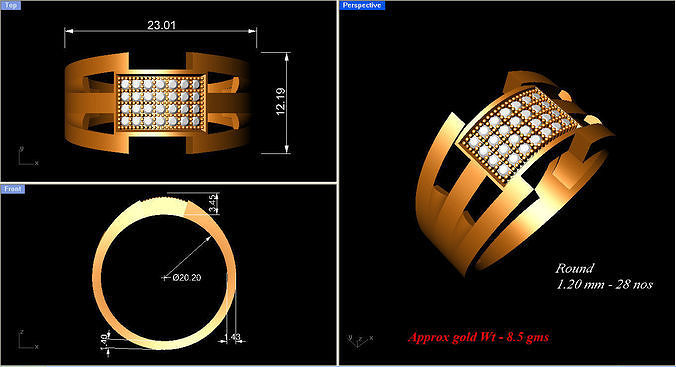Click the axis icon in Front viewport

[28, 340]
